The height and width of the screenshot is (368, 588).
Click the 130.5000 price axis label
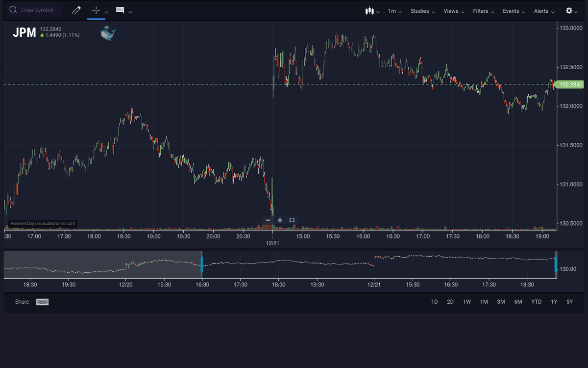click(x=571, y=224)
